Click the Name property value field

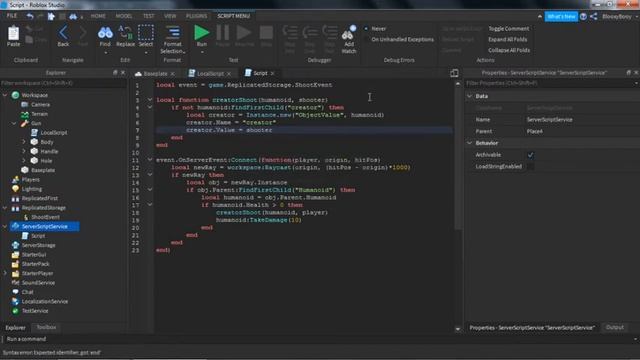tap(582, 120)
